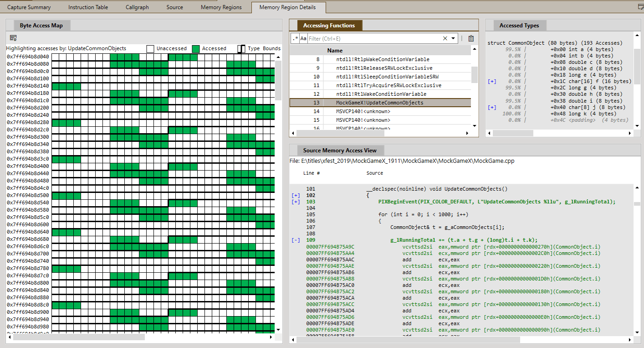
Task: Open the Byte Access Map settings icon
Action: 13,38
